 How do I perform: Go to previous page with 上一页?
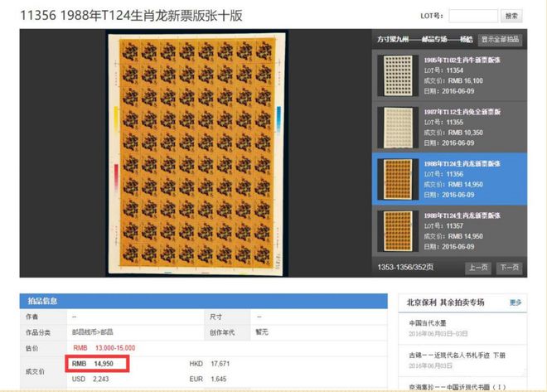click(x=478, y=268)
